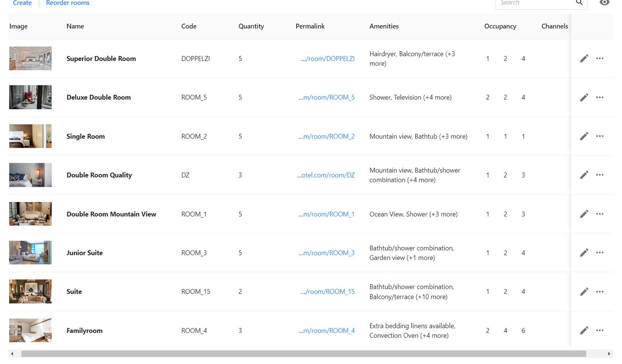Open the ROOM_3 permalink
The image size is (622, 364).
tap(327, 253)
